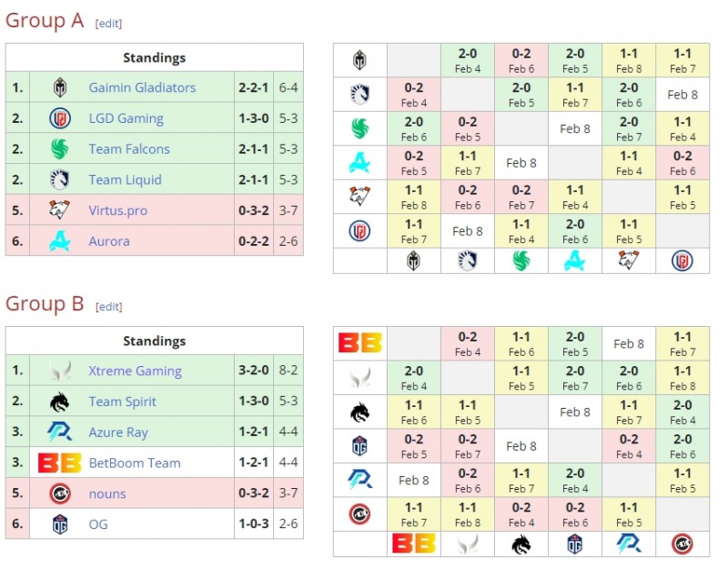This screenshot has width=728, height=570.
Task: Click Aurora logo in Group A standings
Action: click(x=60, y=241)
